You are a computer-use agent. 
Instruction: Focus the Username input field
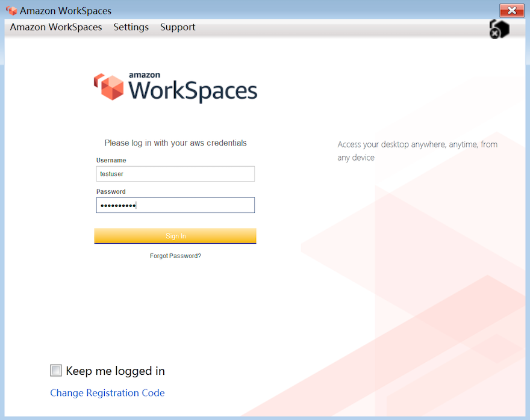[x=175, y=174]
